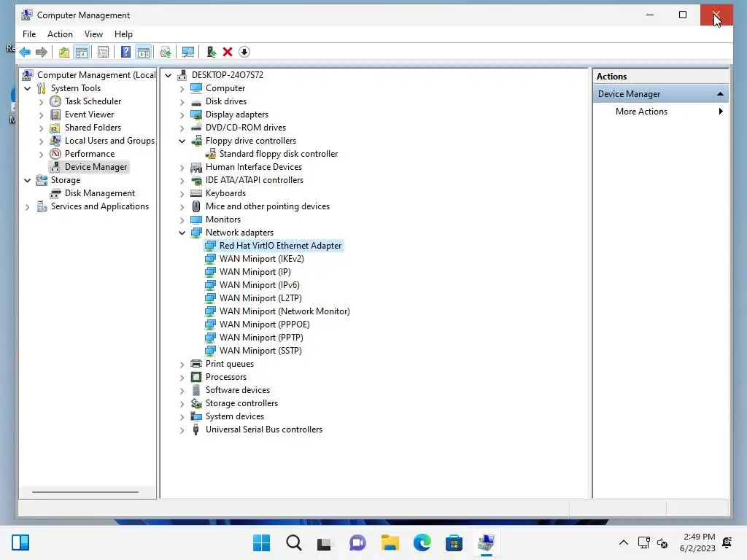The height and width of the screenshot is (560, 747).
Task: Open the Help menu
Action: click(123, 34)
